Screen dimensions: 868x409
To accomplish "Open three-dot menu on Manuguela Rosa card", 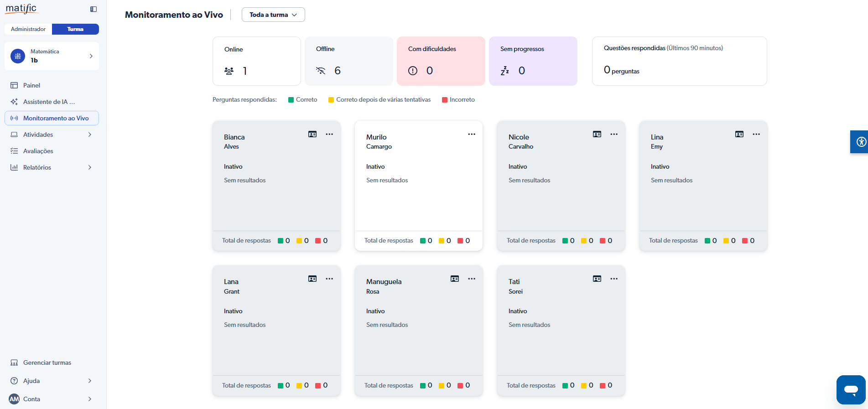I will pyautogui.click(x=472, y=279).
